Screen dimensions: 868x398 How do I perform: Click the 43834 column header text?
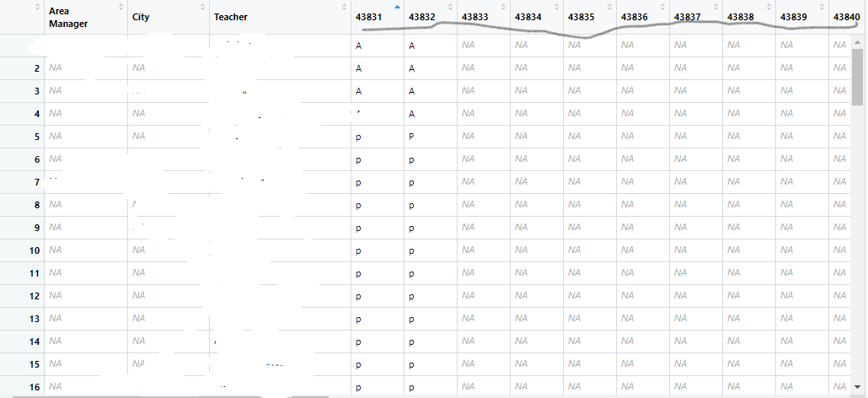tap(528, 17)
